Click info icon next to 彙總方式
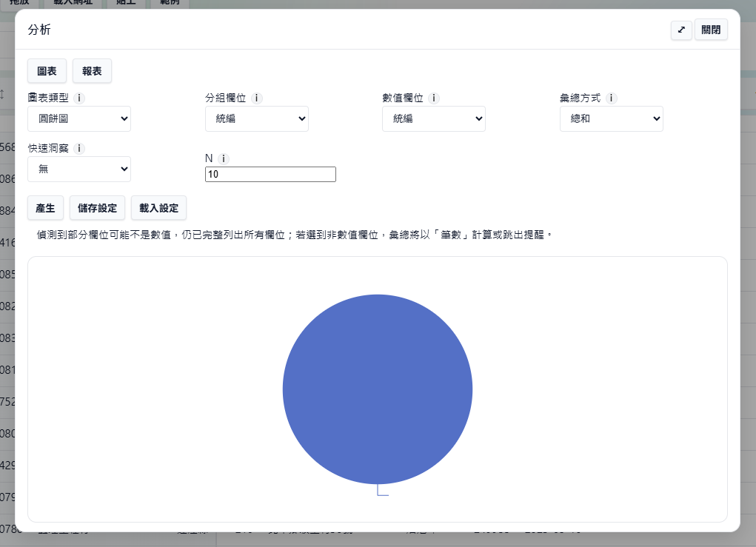The width and height of the screenshot is (756, 547). coord(612,98)
